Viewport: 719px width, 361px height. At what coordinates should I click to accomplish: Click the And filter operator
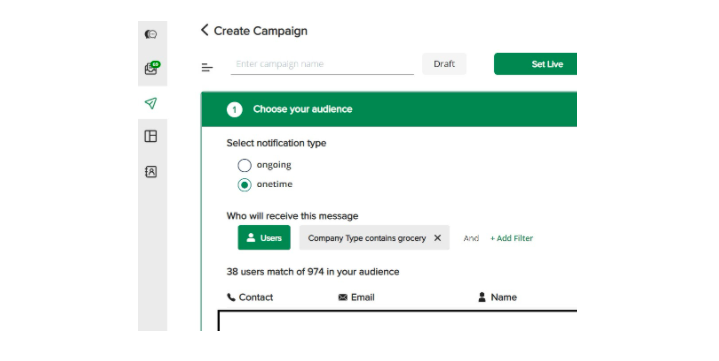(471, 238)
